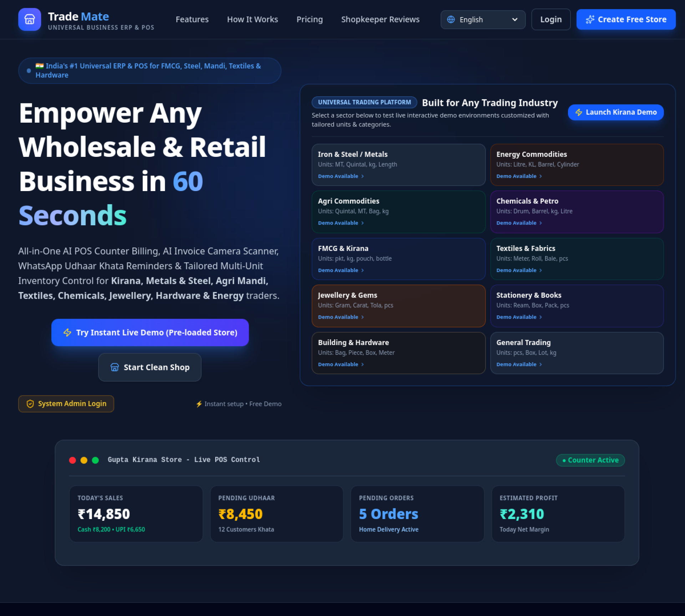Viewport: 685px width, 616px height.
Task: Click Start Clean Shop button
Action: [150, 367]
